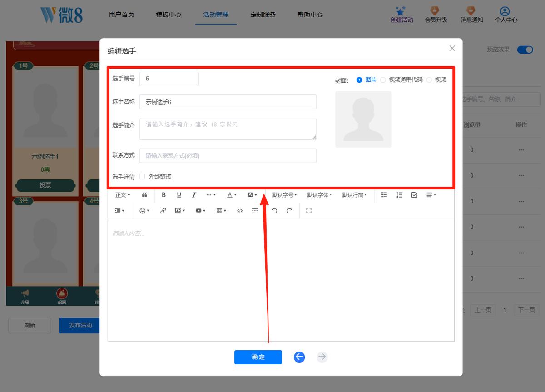Open 个人中心 user center
Image resolution: width=545 pixels, height=392 pixels.
click(506, 15)
